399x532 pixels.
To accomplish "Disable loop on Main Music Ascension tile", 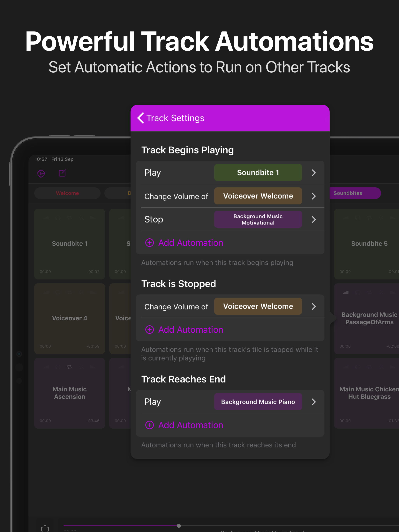I will pos(70,367).
